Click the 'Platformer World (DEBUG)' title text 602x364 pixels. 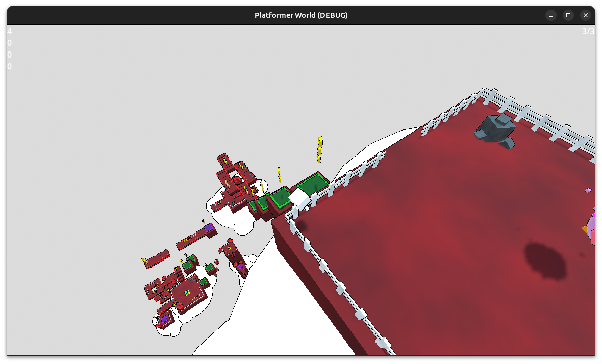pos(301,15)
